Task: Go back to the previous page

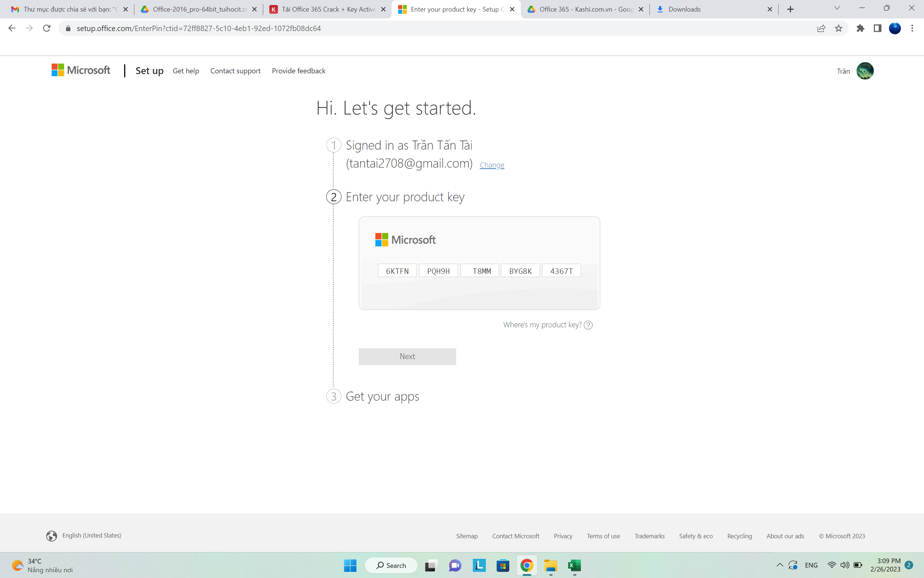Action: point(12,28)
